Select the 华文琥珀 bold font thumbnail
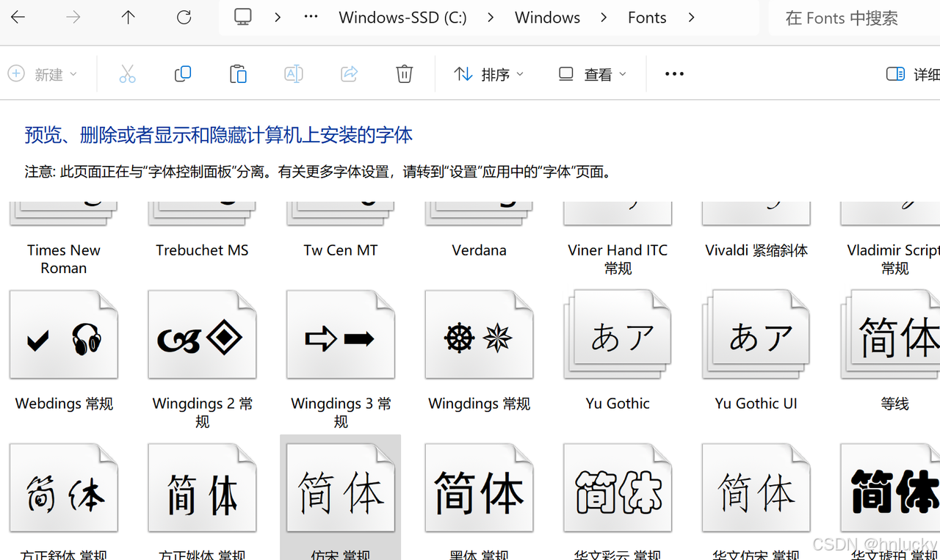 [890, 488]
